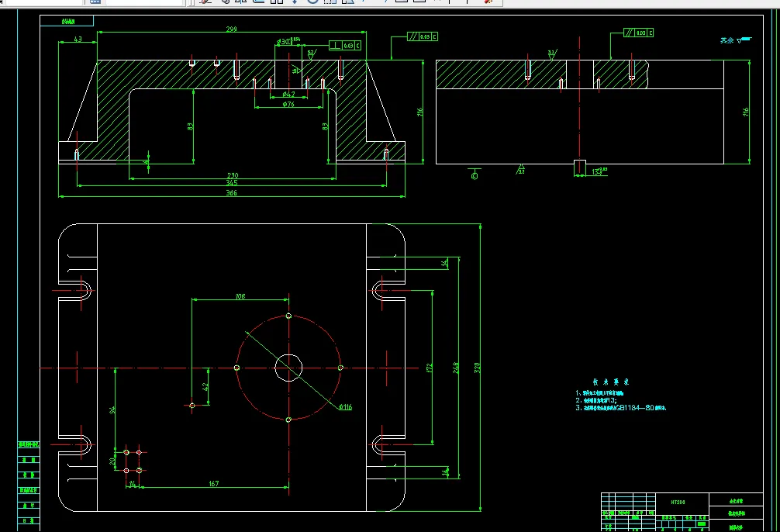
Task: Select the 96 vertical dimension
Action: [112, 409]
